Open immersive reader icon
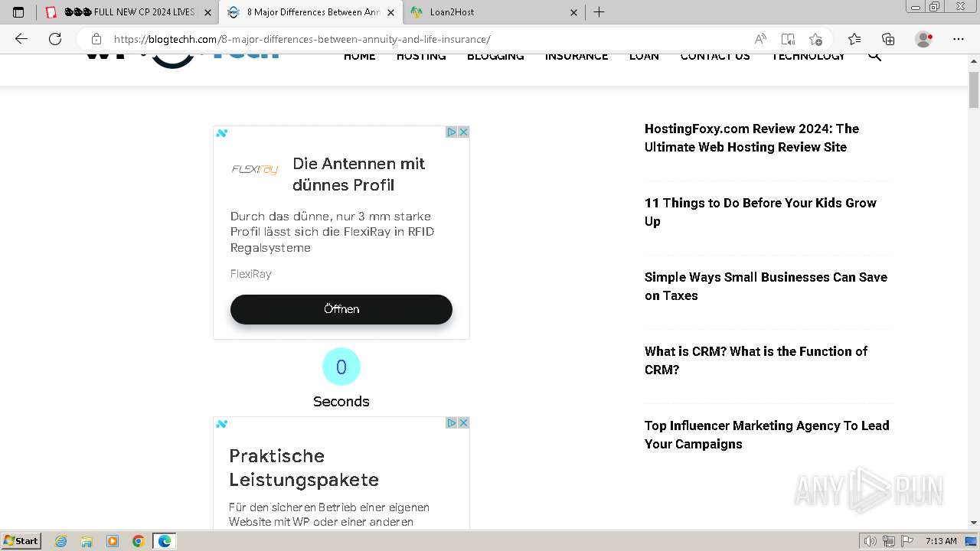This screenshot has height=551, width=980. coord(788,39)
